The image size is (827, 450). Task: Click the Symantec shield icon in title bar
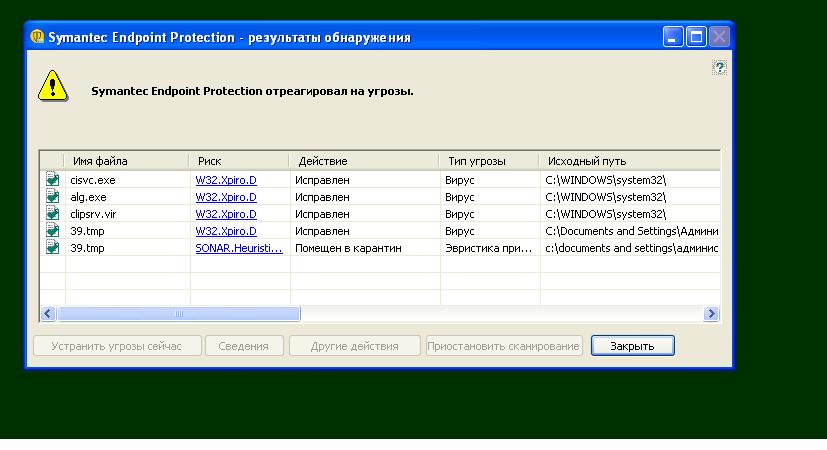tap(37, 37)
